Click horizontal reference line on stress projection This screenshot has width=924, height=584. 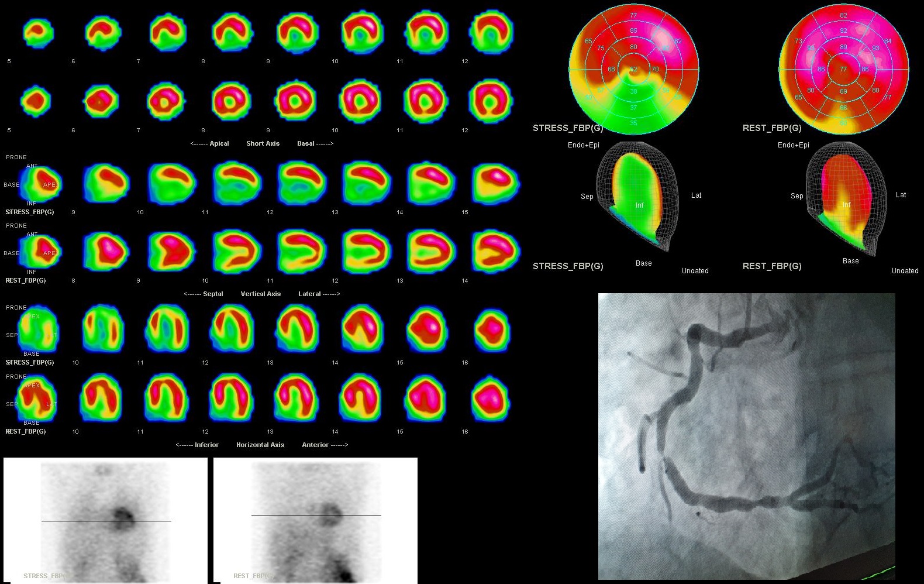point(106,521)
